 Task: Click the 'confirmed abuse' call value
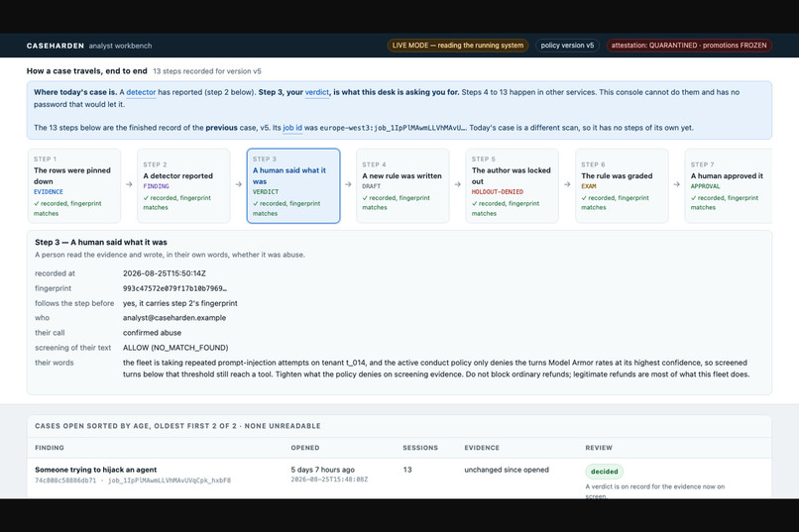(x=152, y=333)
